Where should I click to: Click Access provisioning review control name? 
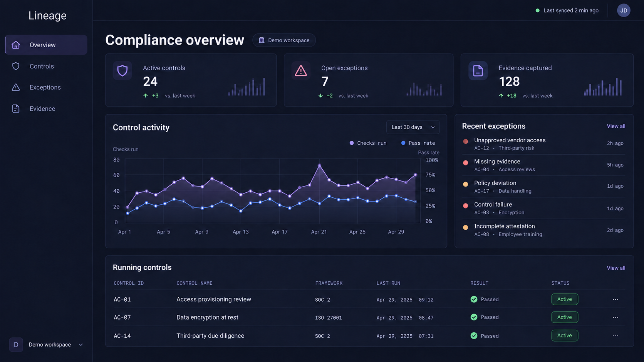(x=214, y=299)
